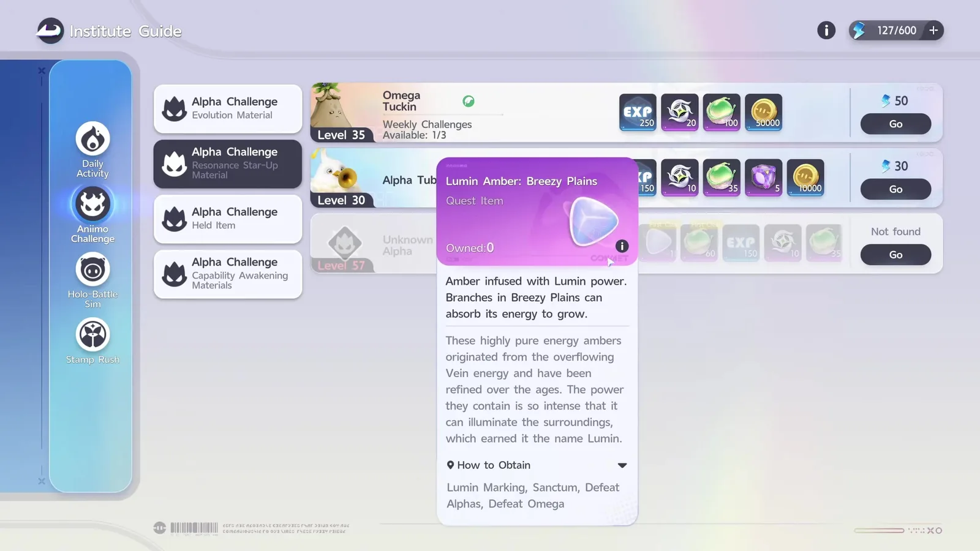Viewport: 980px width, 551px height.
Task: View green orb reward with quantity 100
Action: [x=722, y=112]
